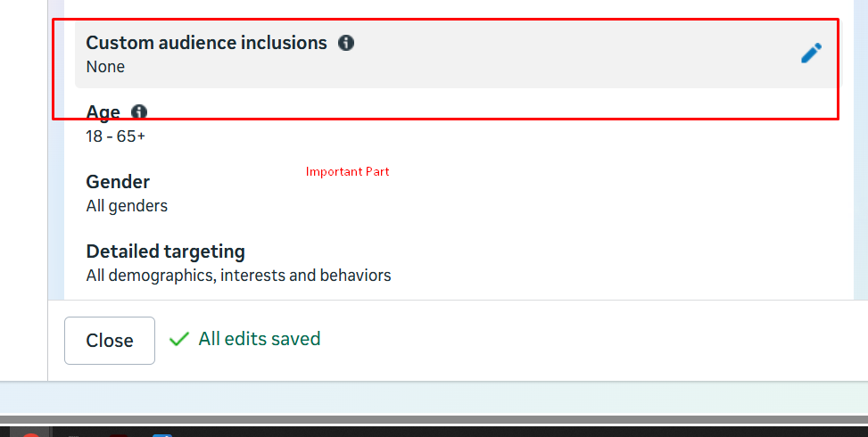Open the blue app icon in the taskbar

tap(161, 434)
